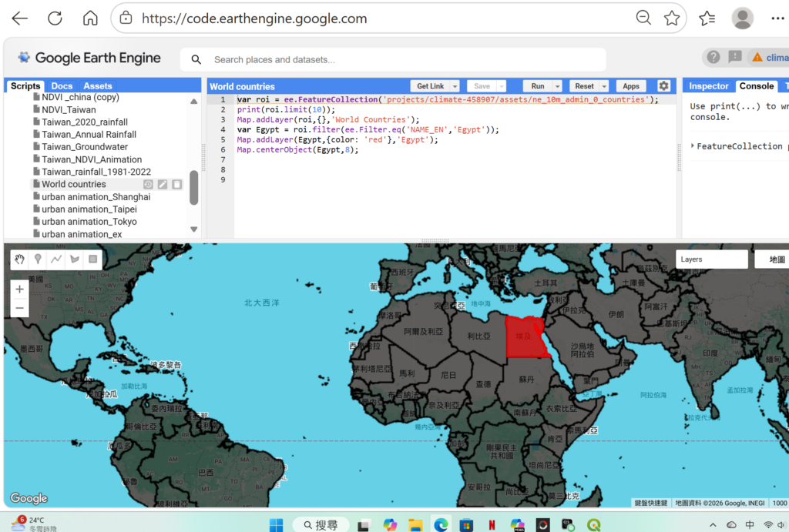Image resolution: width=789 pixels, height=532 pixels.
Task: Rename World countries script with pencil icon
Action: point(163,185)
